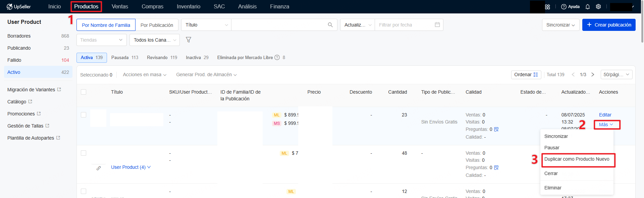Click help icon beside Eliminada por Mercado Libre
Image resolution: width=644 pixels, height=198 pixels.
(x=277, y=58)
